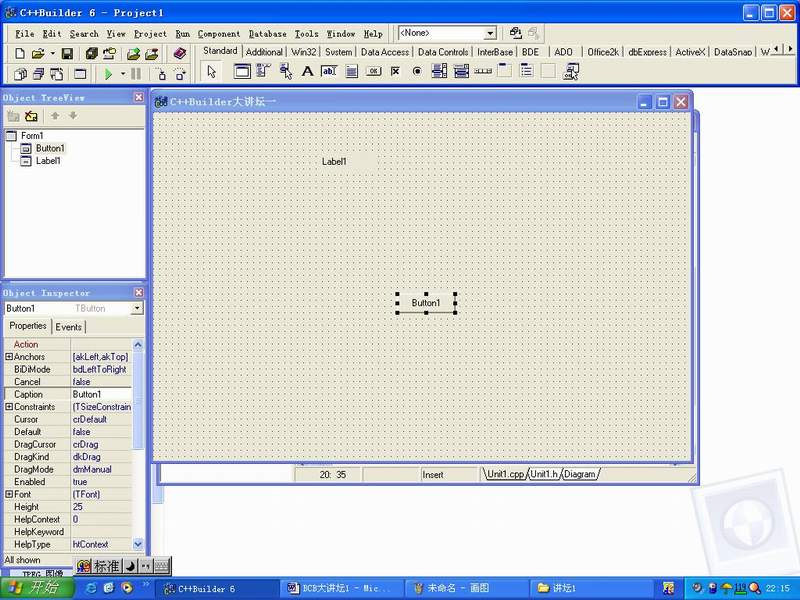Click the Toggle Form/Unit icon
The height and width of the screenshot is (600, 800).
click(56, 74)
